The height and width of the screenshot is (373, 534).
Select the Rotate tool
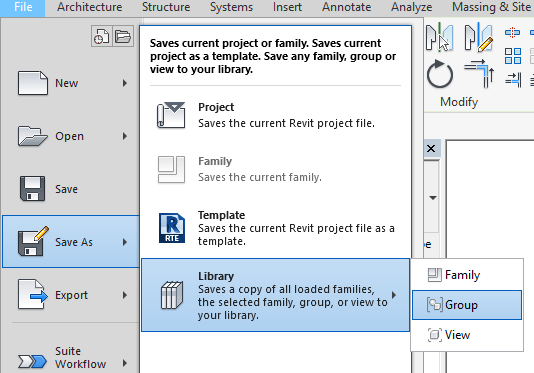tap(440, 74)
